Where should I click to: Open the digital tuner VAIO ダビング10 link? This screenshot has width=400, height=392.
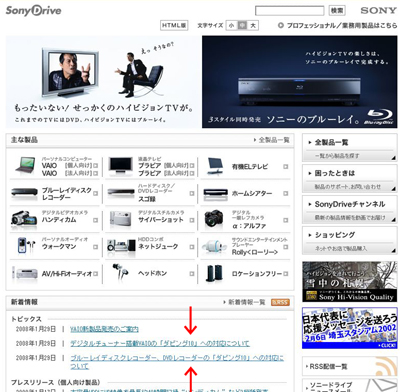(x=160, y=343)
